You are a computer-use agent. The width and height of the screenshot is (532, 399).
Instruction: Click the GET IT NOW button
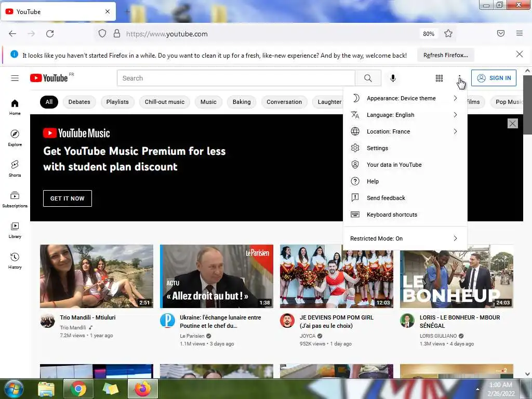pos(67,198)
